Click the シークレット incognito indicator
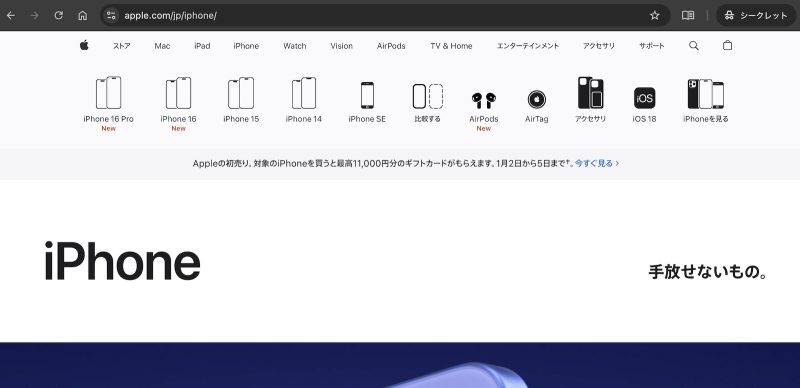 point(756,15)
